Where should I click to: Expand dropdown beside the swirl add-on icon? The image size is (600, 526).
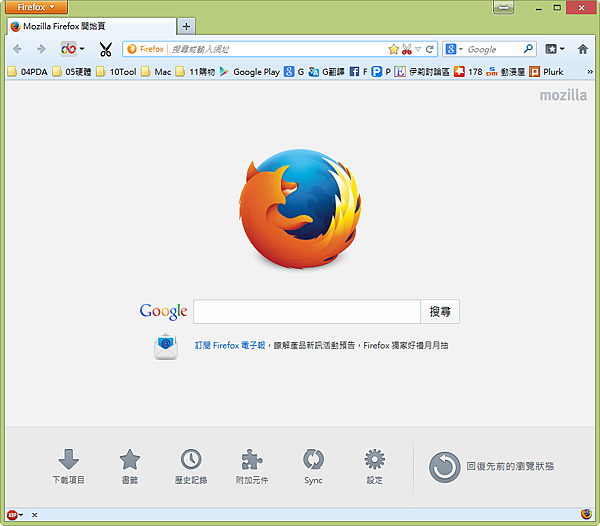coord(82,49)
